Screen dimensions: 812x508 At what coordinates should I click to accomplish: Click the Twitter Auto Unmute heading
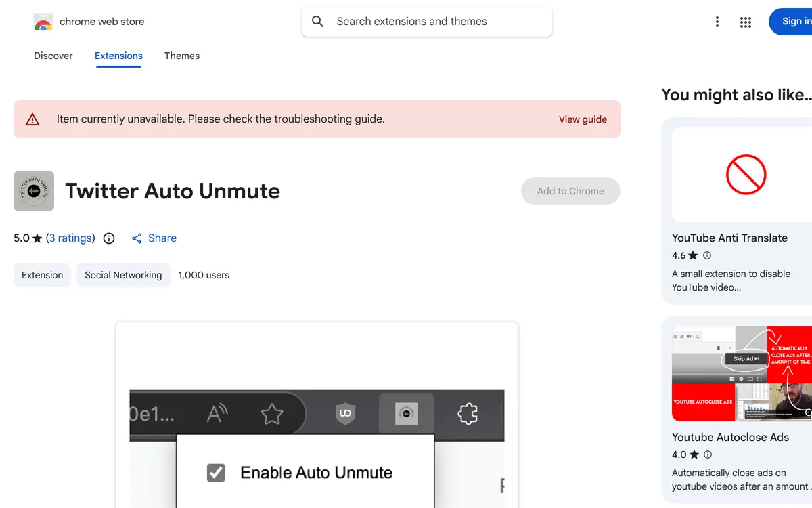tap(173, 191)
